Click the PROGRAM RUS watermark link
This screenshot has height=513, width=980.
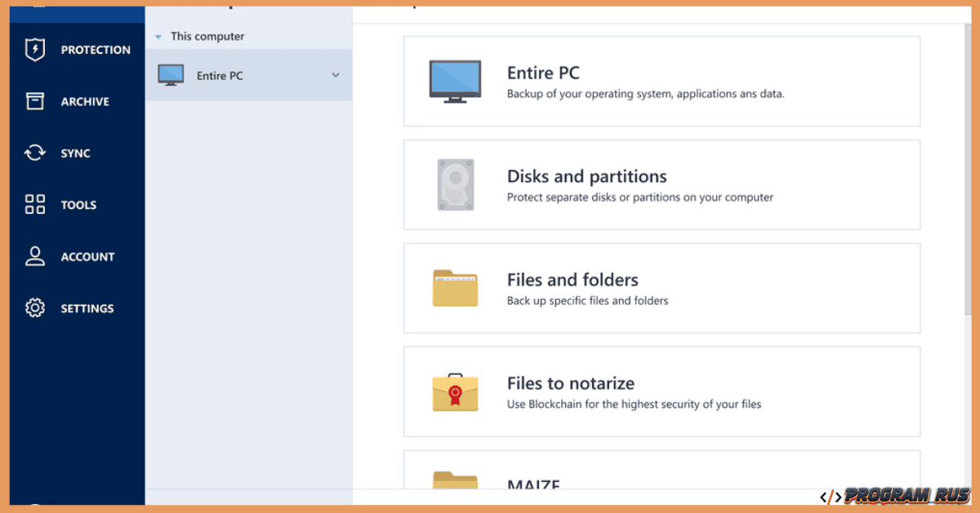893,494
